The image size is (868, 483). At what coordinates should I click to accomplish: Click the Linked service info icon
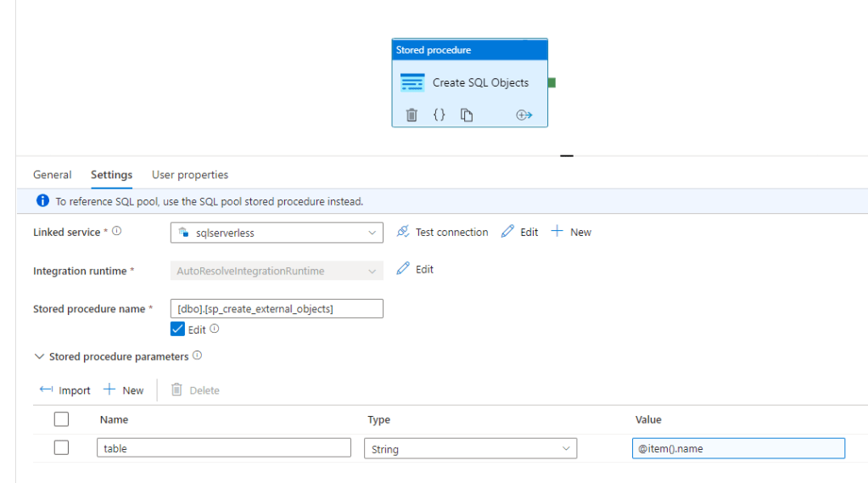coord(117,231)
